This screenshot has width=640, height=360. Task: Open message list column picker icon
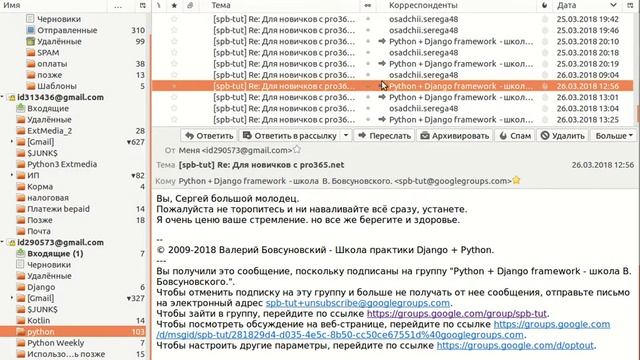[630, 5]
